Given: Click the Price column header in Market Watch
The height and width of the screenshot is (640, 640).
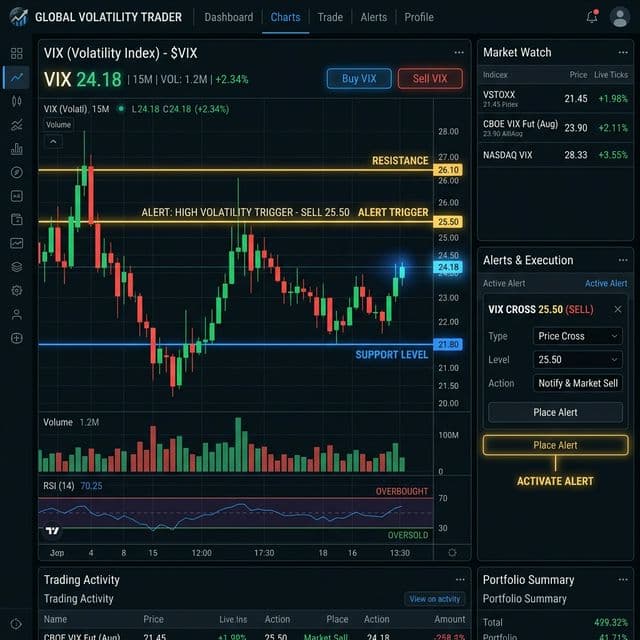Looking at the screenshot, I should click(578, 75).
